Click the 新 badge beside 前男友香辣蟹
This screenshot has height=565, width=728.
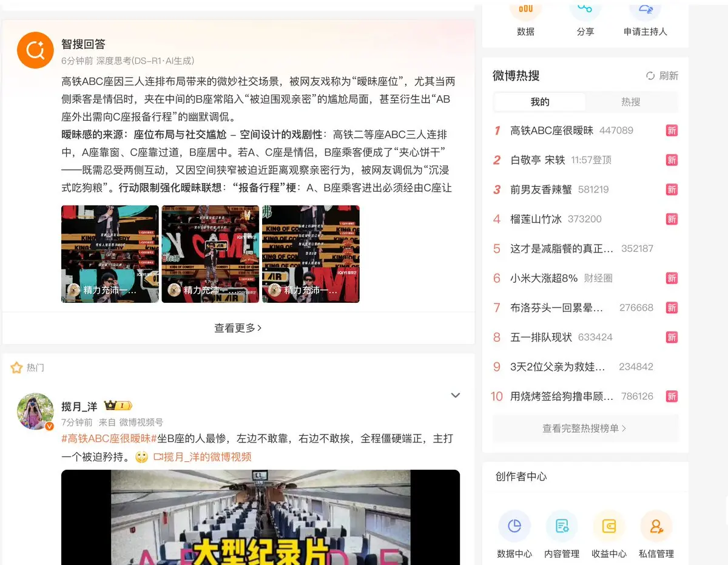point(672,189)
